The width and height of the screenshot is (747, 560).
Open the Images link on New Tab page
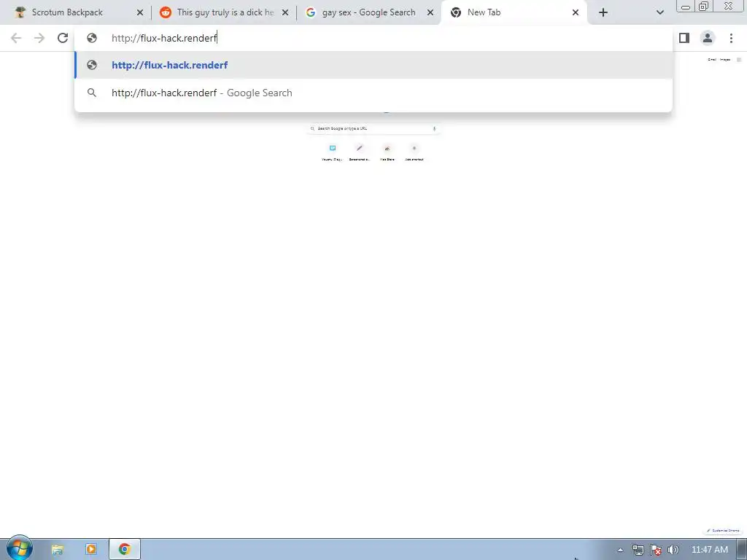click(725, 60)
